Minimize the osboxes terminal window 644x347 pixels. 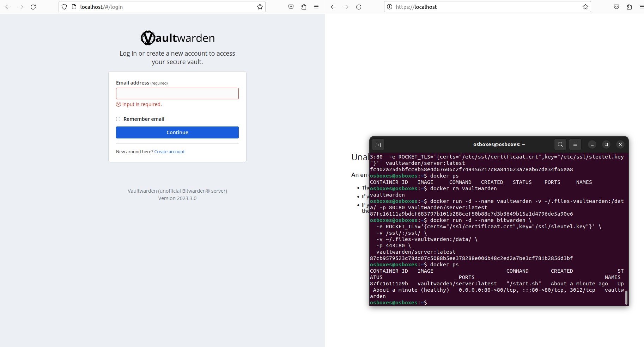(592, 144)
